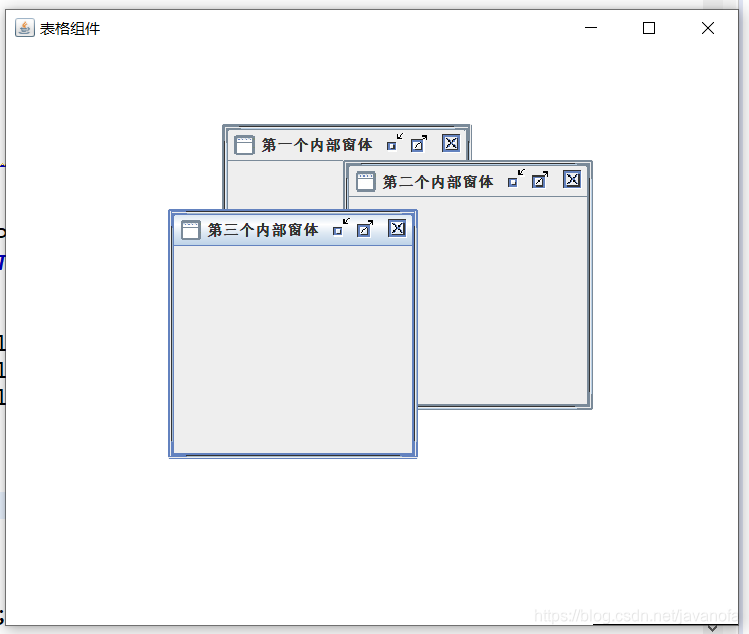Open system menu icon of 第三个内部窗体
This screenshot has width=749, height=634.
click(x=191, y=230)
